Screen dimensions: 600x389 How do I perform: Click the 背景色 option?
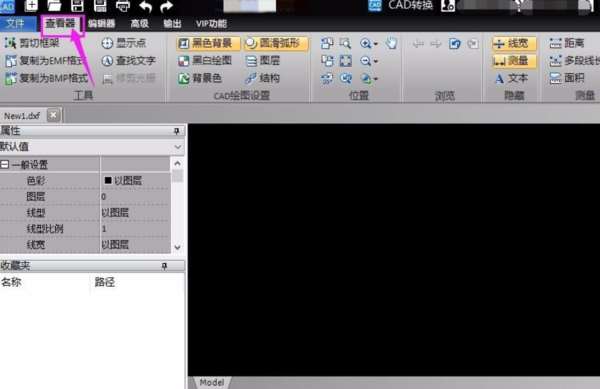(x=200, y=78)
